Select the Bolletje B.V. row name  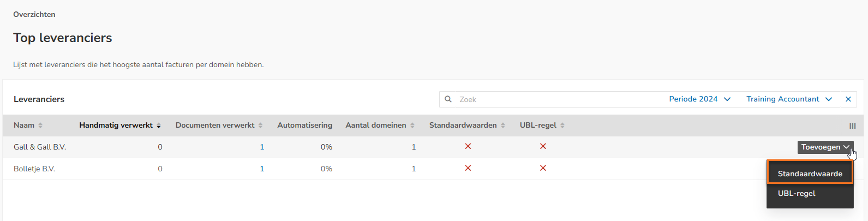[x=34, y=169]
